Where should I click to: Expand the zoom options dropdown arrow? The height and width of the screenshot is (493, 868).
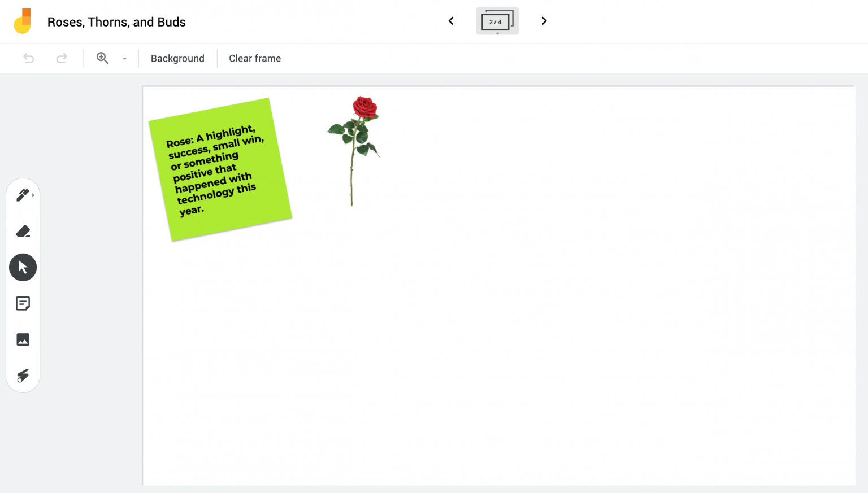124,58
